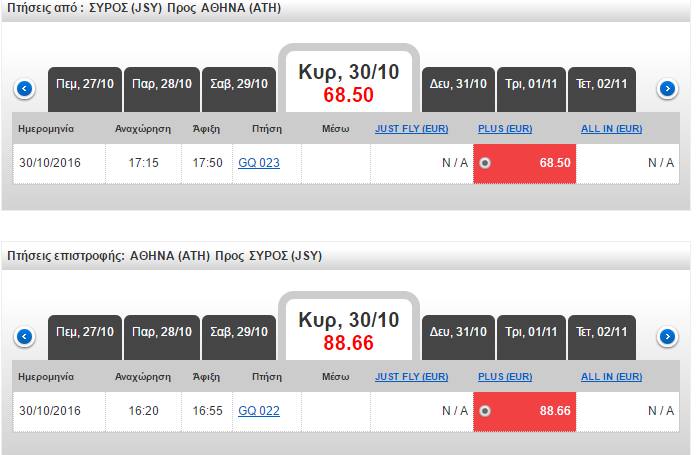
Task: Switch return date to Σαβ, 29/10
Action: pyautogui.click(x=238, y=331)
